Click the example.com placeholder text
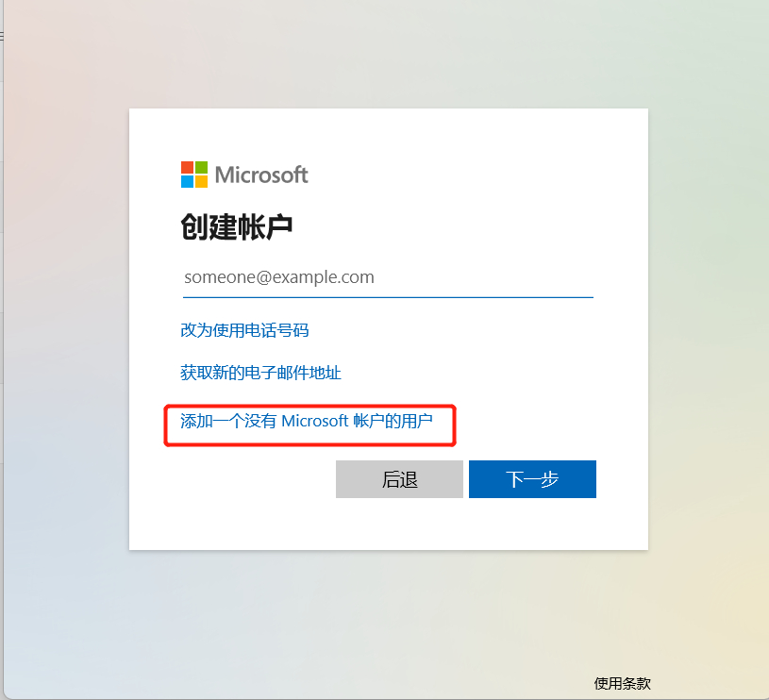This screenshot has height=700, width=769. [x=324, y=277]
